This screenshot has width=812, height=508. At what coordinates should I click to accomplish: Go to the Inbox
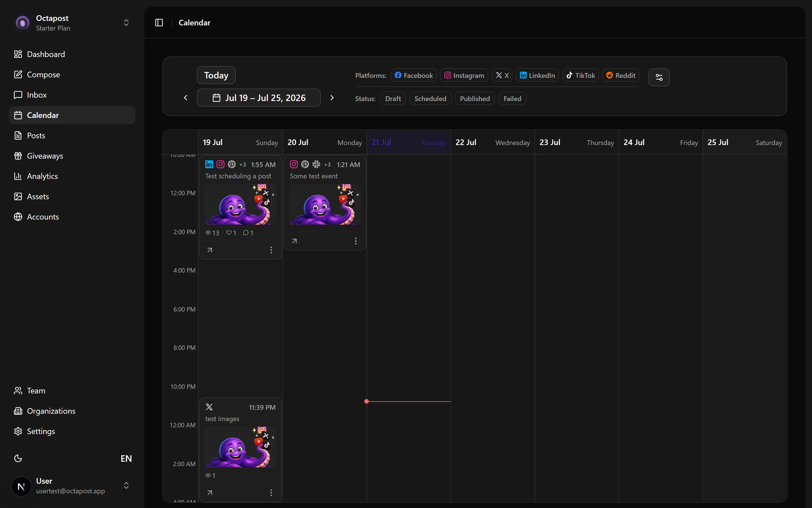point(72,95)
